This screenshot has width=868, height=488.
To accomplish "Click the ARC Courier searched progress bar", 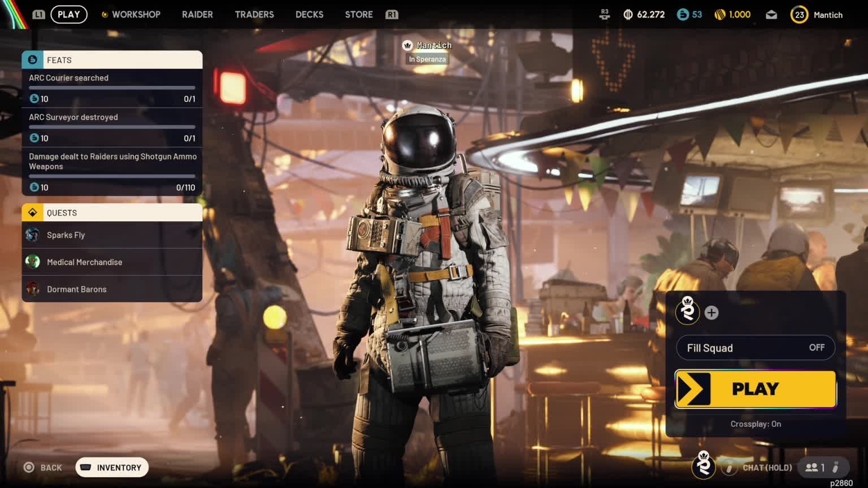I will [112, 88].
